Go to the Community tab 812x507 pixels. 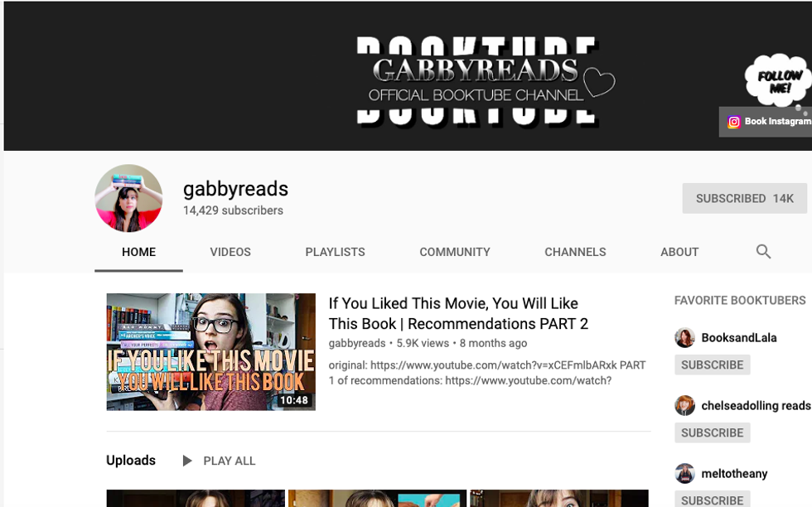(454, 252)
